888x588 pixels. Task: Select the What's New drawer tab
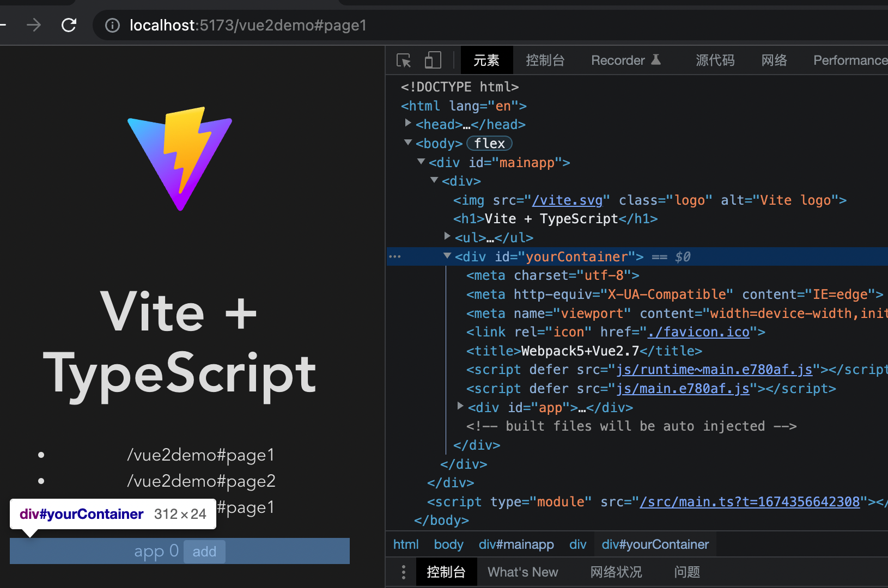523,572
